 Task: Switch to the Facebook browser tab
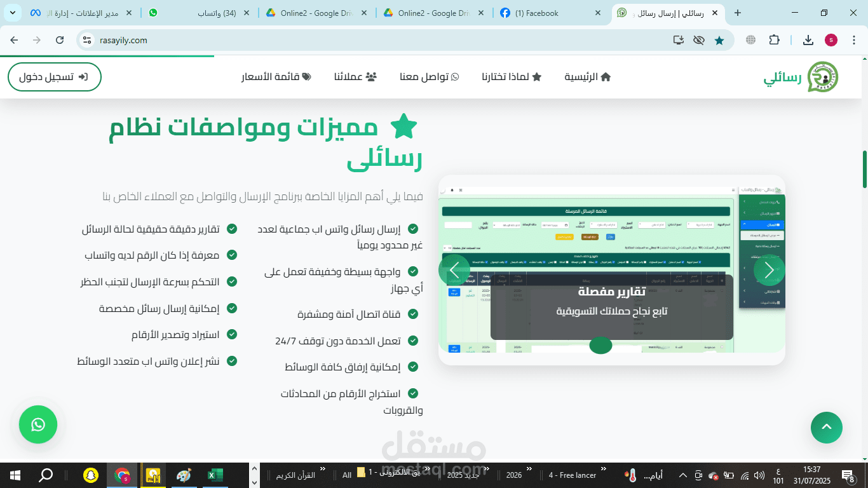tap(550, 13)
